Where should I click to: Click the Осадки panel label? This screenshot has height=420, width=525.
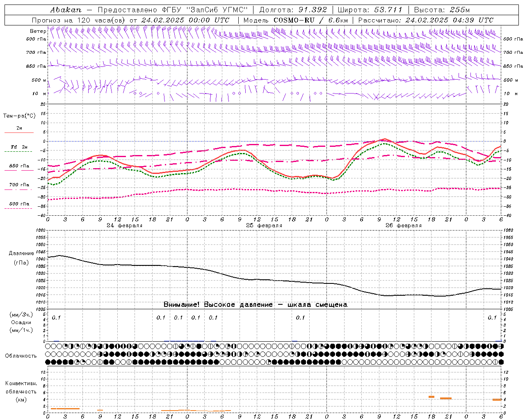click(21, 322)
